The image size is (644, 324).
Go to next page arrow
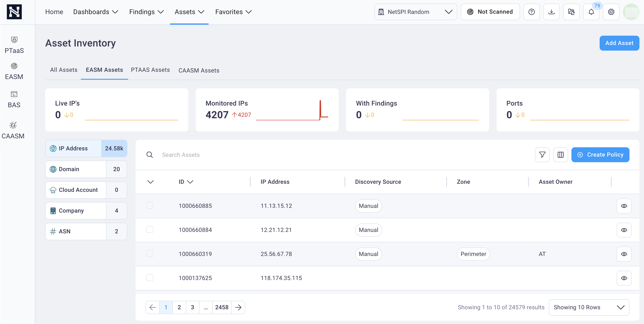[238, 307]
